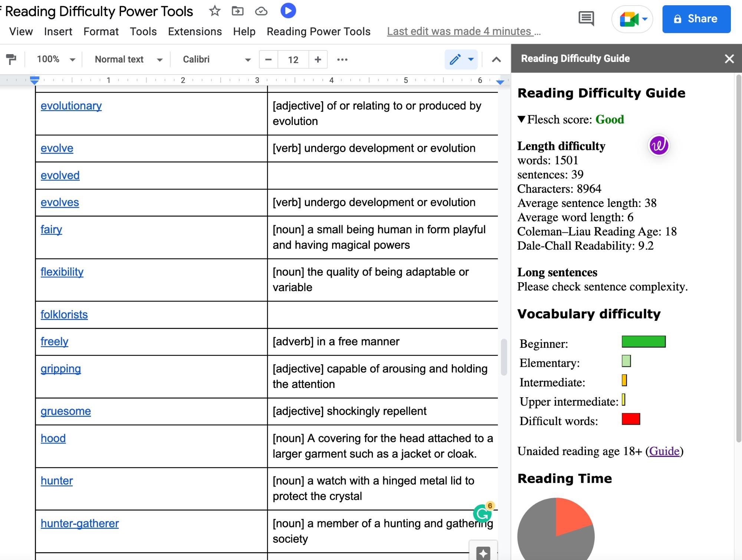Click the purple W extension badge
Screen dimensions: 742x560
659,145
